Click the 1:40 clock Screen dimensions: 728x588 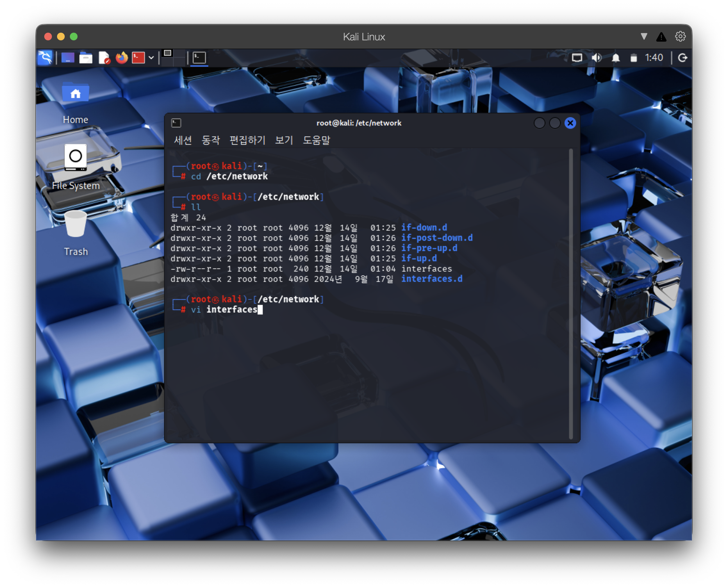pos(654,58)
